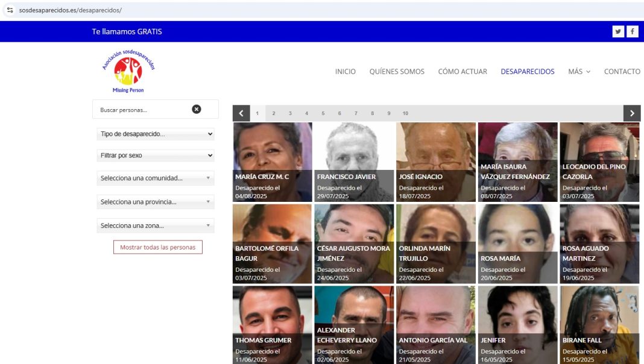Image resolution: width=644 pixels, height=364 pixels.
Task: Focus the 'Buscar personas' search field
Action: (x=142, y=110)
